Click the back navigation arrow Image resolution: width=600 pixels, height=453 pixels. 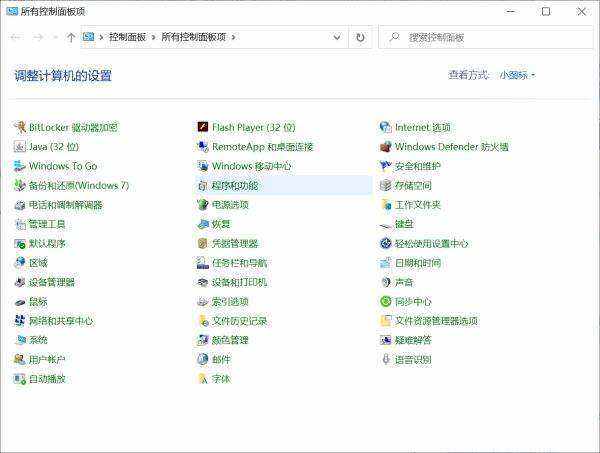[x=16, y=37]
